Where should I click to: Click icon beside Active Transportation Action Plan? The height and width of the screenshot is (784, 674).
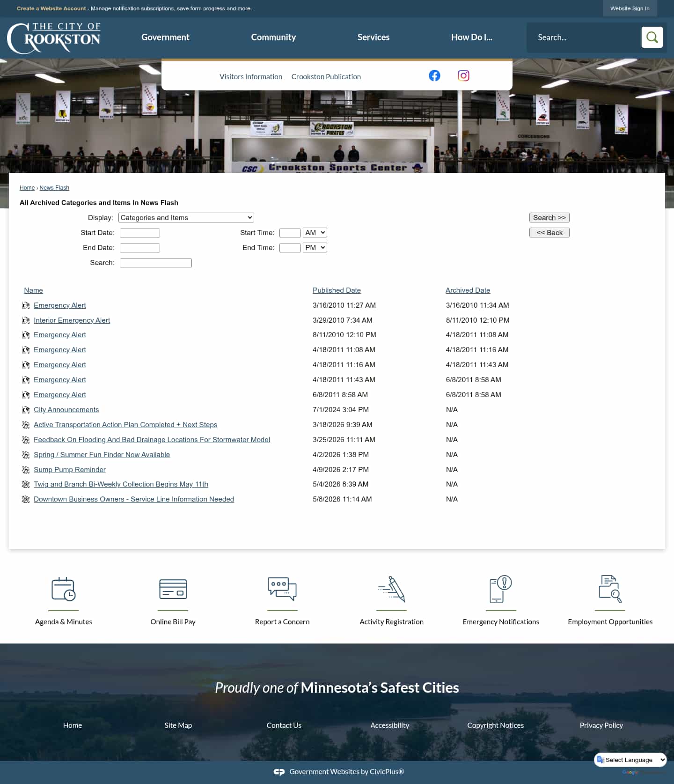[26, 425]
